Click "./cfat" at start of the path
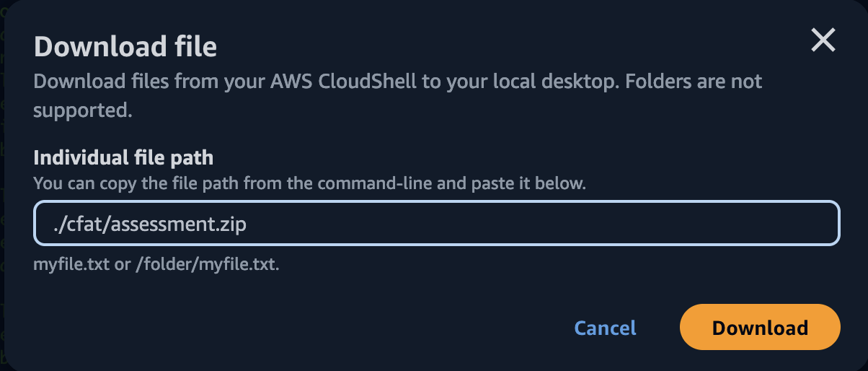868x371 pixels. tap(74, 224)
